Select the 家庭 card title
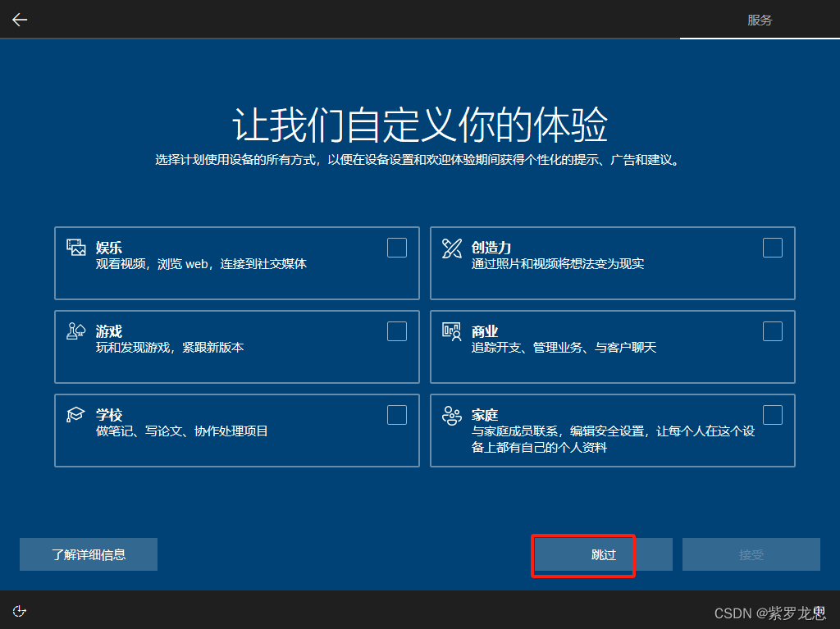This screenshot has height=629, width=840. (484, 415)
